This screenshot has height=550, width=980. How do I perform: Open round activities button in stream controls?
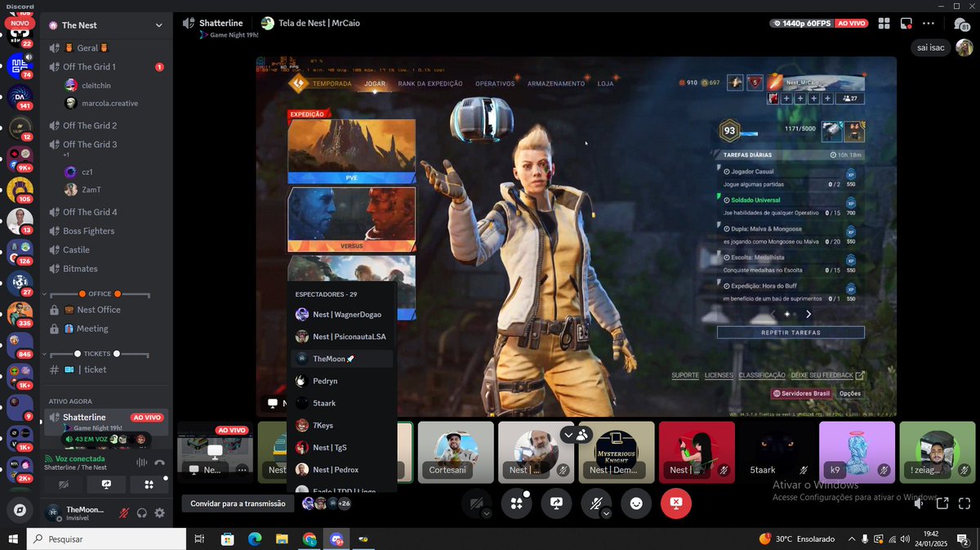pos(516,504)
